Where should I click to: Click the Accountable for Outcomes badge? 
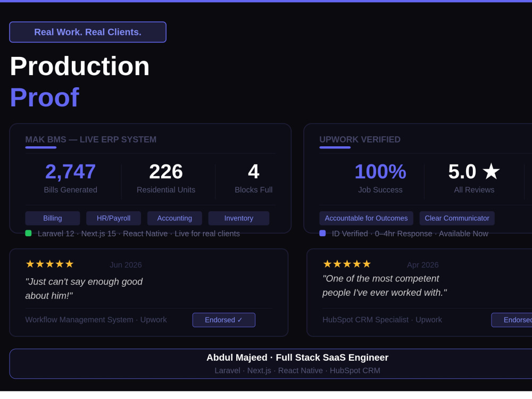[x=366, y=218]
